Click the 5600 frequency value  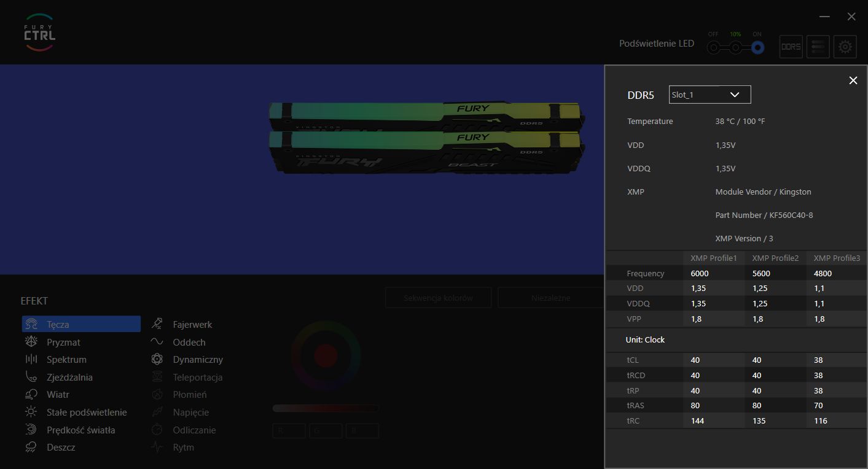(761, 273)
